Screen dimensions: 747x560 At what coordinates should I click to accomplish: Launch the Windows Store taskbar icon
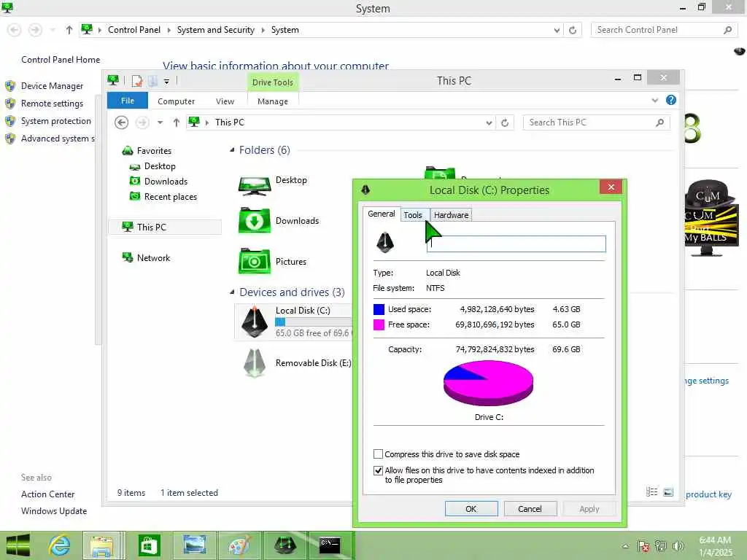pos(149,545)
